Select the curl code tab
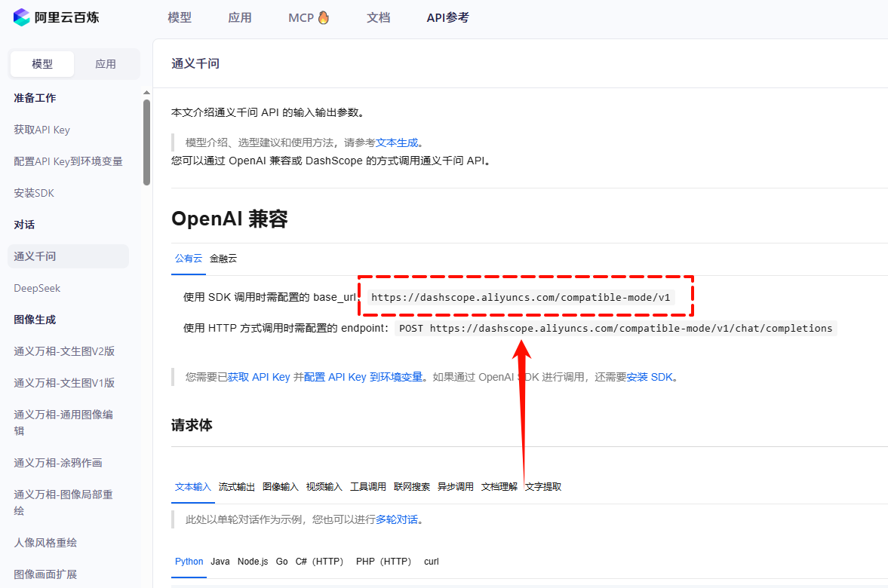Image resolution: width=888 pixels, height=588 pixels. click(x=432, y=561)
